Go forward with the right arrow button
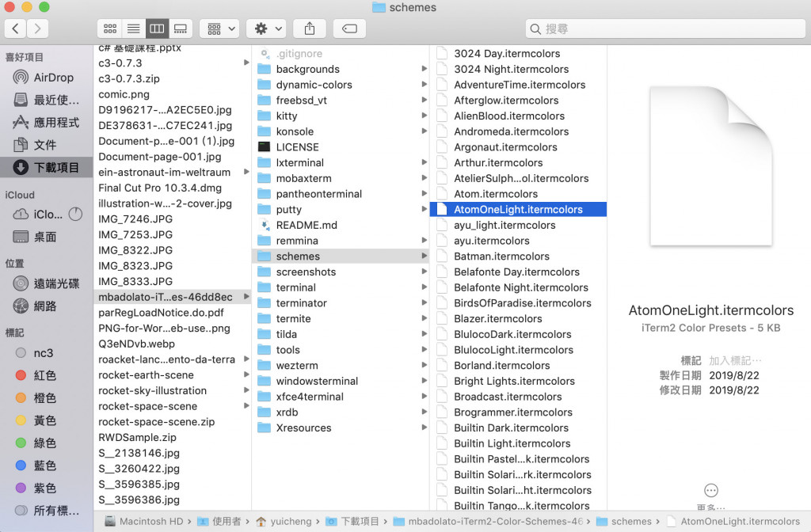The width and height of the screenshot is (811, 532). coord(38,28)
